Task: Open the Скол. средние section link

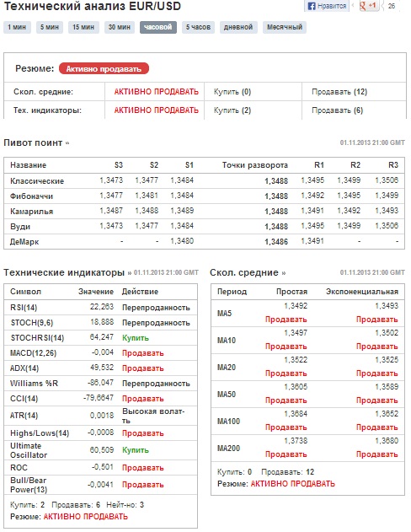Action: coord(248,272)
